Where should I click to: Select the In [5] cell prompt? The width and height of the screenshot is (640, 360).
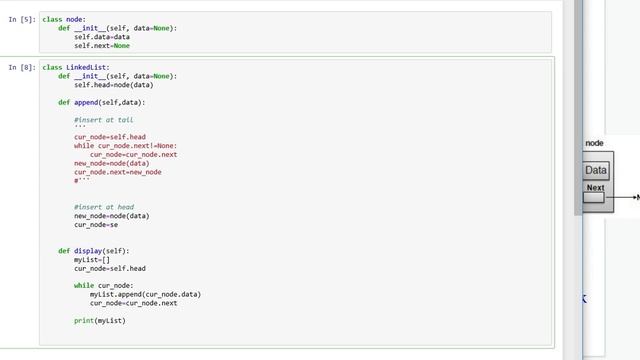click(x=22, y=19)
